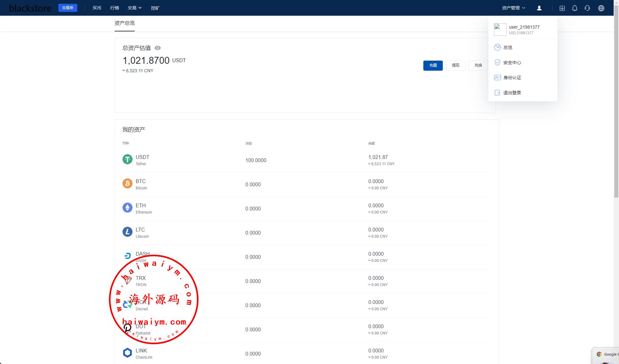Expand the 交易 dropdown menu
Screen dimensions: 619x364
click(134, 8)
